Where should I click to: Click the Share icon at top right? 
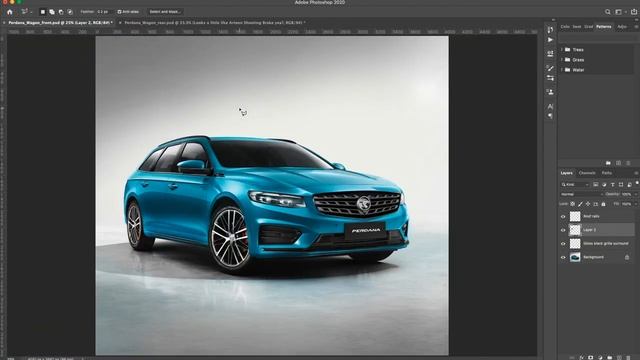pyautogui.click(x=633, y=12)
